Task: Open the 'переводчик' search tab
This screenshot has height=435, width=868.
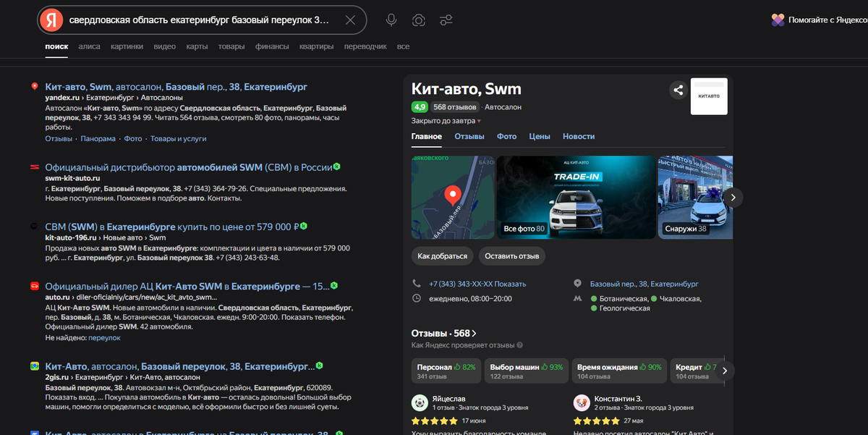Action: tap(365, 46)
